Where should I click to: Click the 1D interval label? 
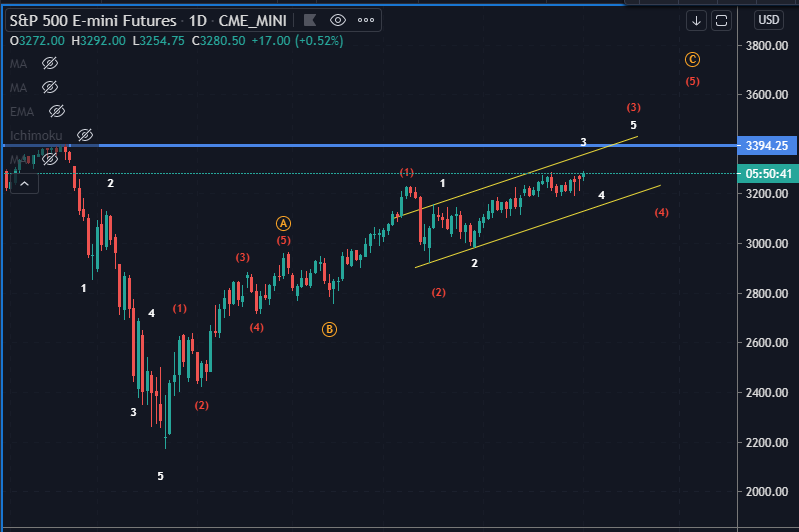198,20
